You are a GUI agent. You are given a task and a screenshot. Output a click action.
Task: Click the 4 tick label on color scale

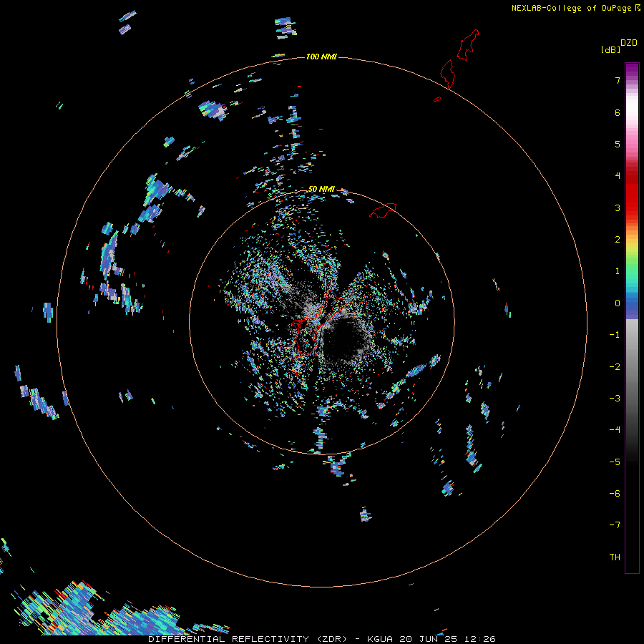[618, 176]
